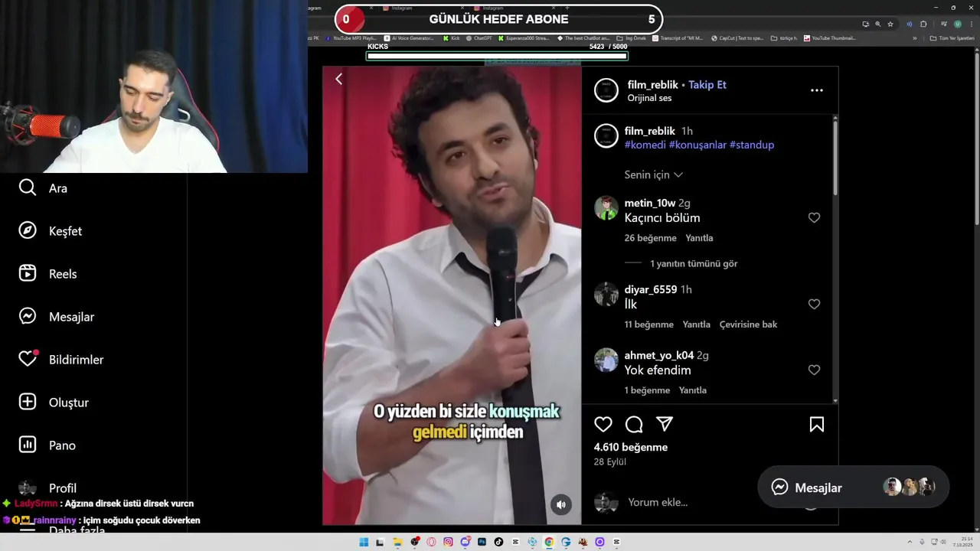Click #konuşanlar hashtag link

tap(697, 145)
